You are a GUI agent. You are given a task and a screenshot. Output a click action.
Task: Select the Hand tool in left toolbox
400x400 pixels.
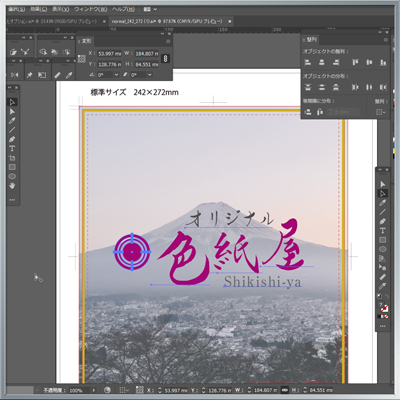12,186
